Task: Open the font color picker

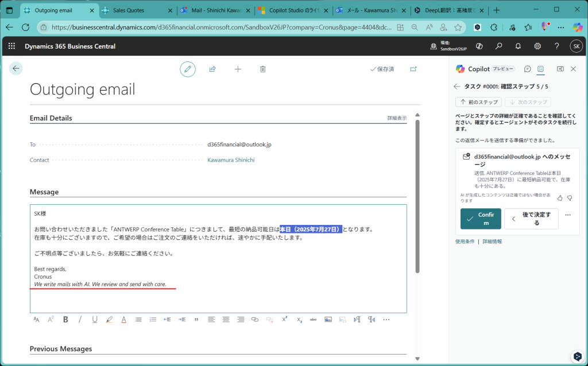Action: pos(124,320)
